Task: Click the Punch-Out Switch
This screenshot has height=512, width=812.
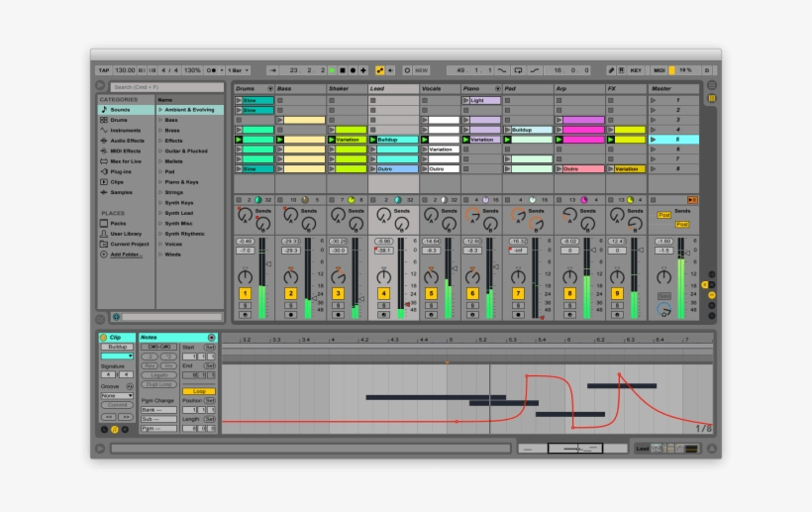Action: click(x=535, y=70)
